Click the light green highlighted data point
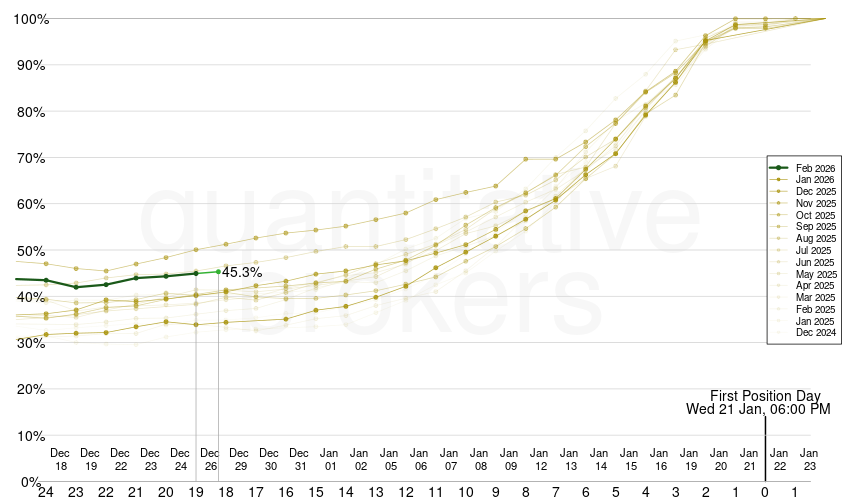 pos(219,271)
